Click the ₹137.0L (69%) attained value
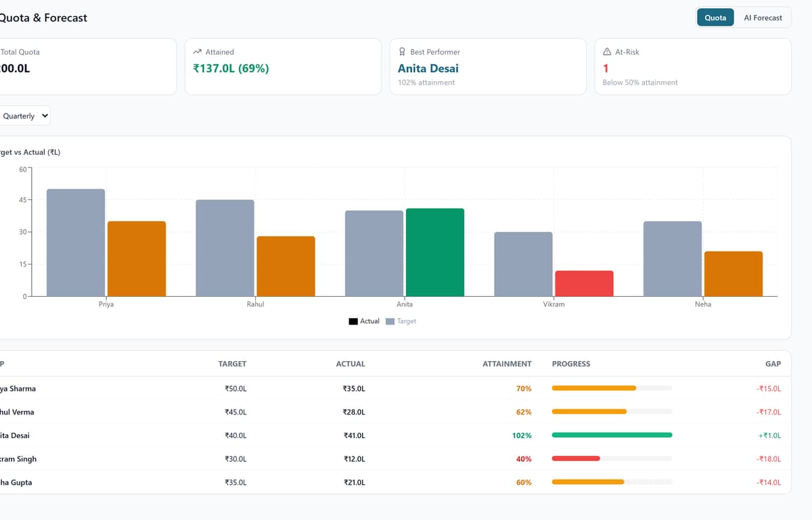Image resolution: width=812 pixels, height=520 pixels. (231, 68)
